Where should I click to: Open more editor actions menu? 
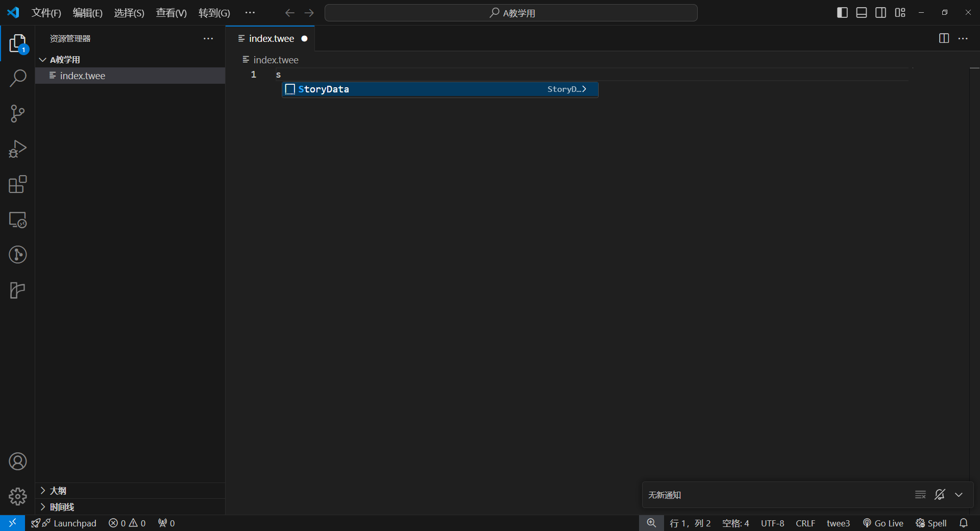(963, 38)
